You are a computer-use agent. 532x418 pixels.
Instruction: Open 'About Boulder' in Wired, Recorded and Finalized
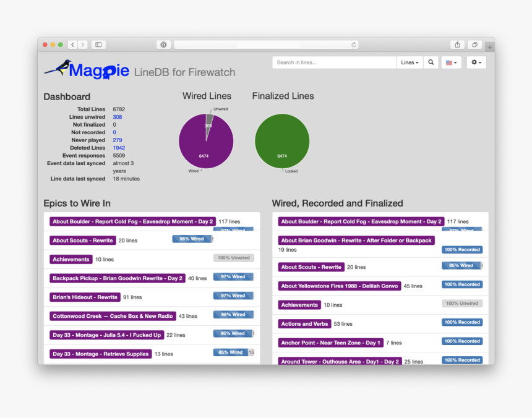pyautogui.click(x=361, y=221)
